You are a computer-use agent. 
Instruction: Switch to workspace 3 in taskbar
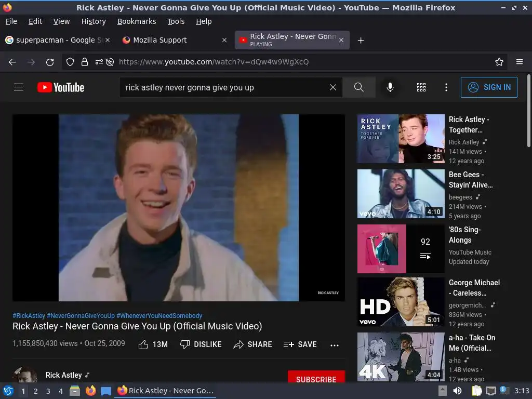48,391
